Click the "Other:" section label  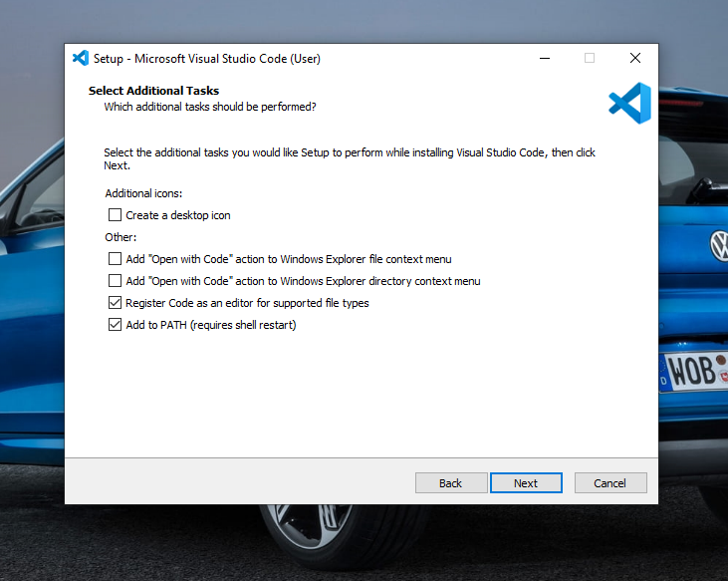click(x=121, y=237)
